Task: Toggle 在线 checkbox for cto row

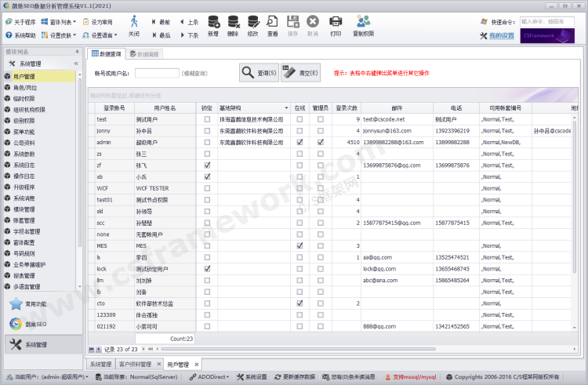Action: coord(299,303)
